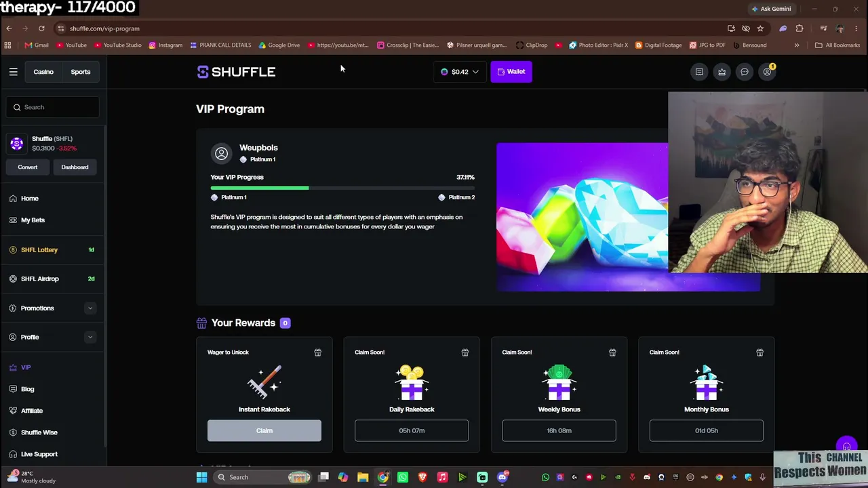The height and width of the screenshot is (488, 868).
Task: Click the SHFL token coin icon
Action: coord(16,144)
